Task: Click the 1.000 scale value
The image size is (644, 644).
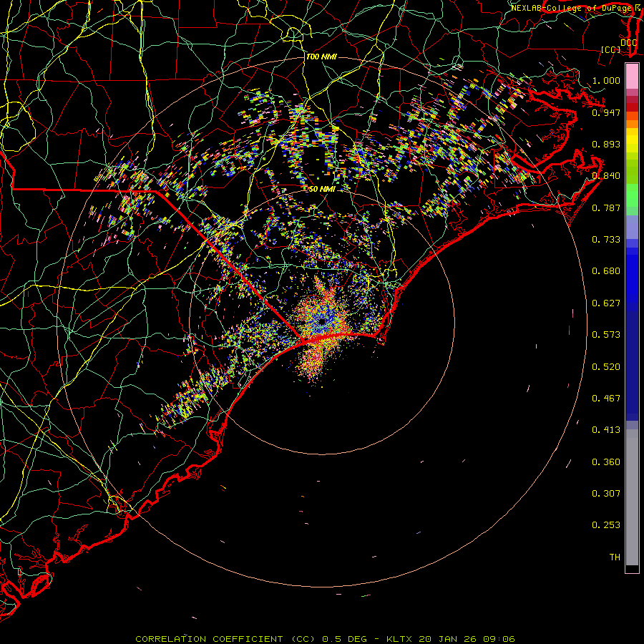Action: point(606,80)
